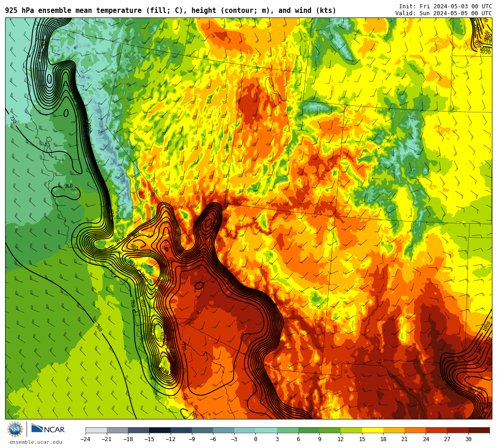Pick the light teal -3 to 0 swatch
Image resolution: width=497 pixels, height=448 pixels.
[245, 430]
